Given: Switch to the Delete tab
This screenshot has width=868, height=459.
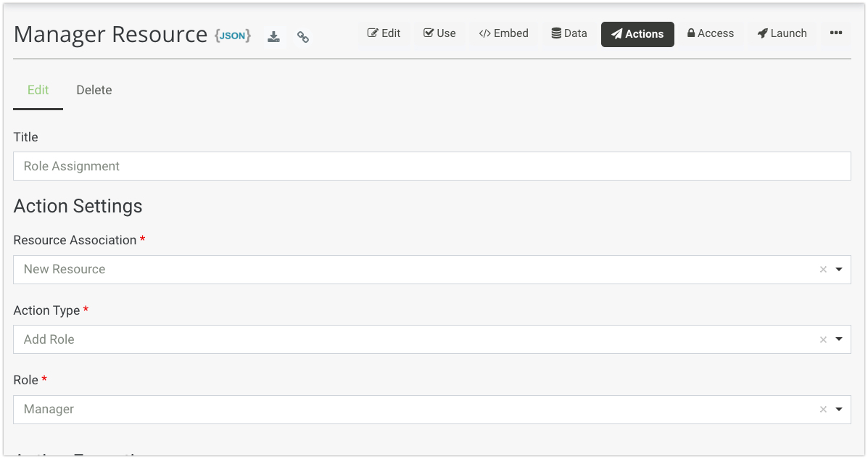Looking at the screenshot, I should 94,91.
